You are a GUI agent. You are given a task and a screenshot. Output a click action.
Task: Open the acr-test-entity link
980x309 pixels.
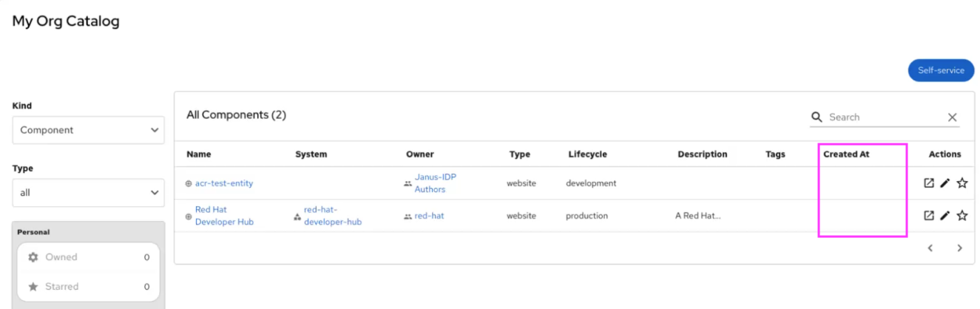coord(223,183)
